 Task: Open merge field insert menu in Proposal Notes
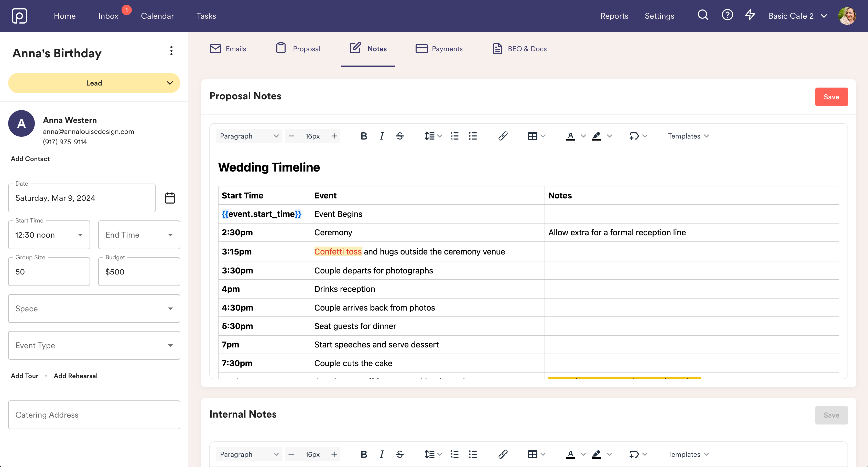pyautogui.click(x=638, y=136)
